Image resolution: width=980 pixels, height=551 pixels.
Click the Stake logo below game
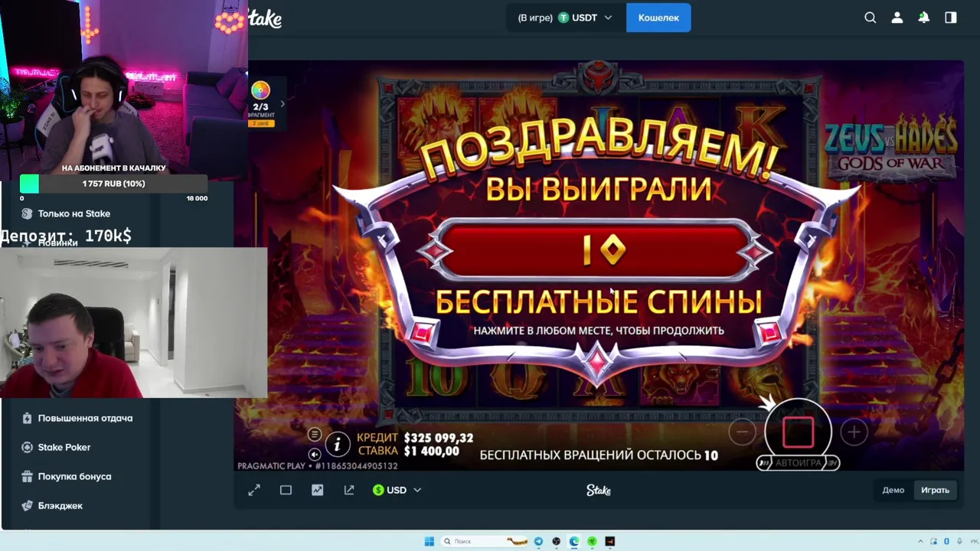pos(599,490)
